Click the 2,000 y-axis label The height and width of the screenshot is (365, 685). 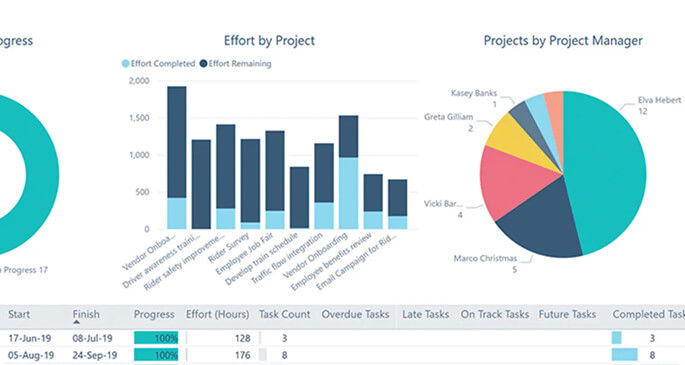pos(139,81)
